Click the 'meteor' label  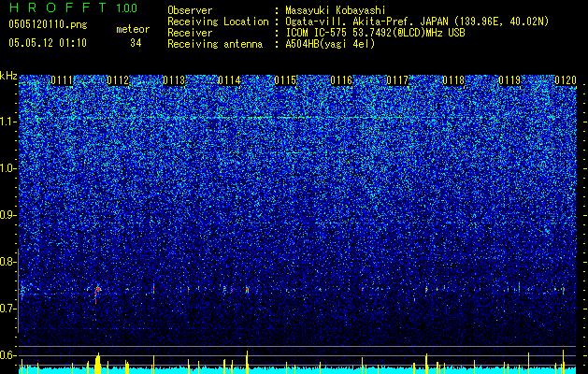133,29
